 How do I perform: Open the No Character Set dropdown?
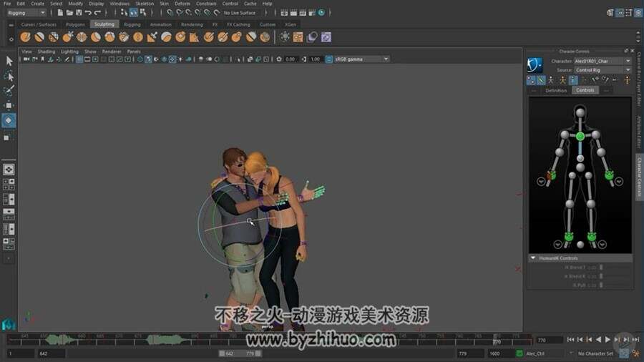click(595, 354)
